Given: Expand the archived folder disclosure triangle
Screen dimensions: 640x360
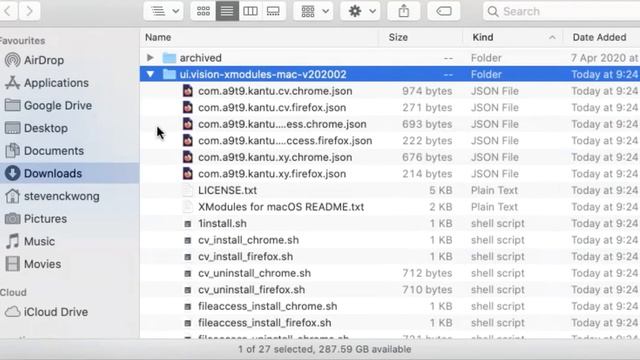Looking at the screenshot, I should pos(150,58).
